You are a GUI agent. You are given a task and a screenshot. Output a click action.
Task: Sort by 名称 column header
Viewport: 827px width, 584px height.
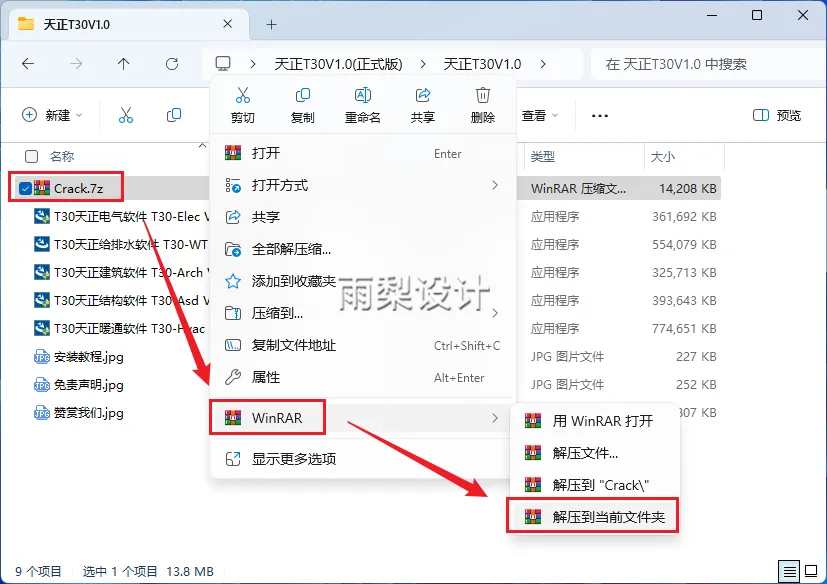tap(62, 156)
